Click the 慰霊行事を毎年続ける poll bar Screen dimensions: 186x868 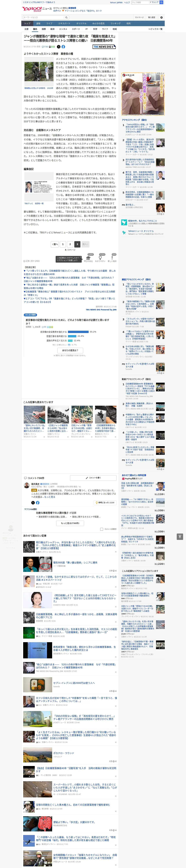point(72,336)
